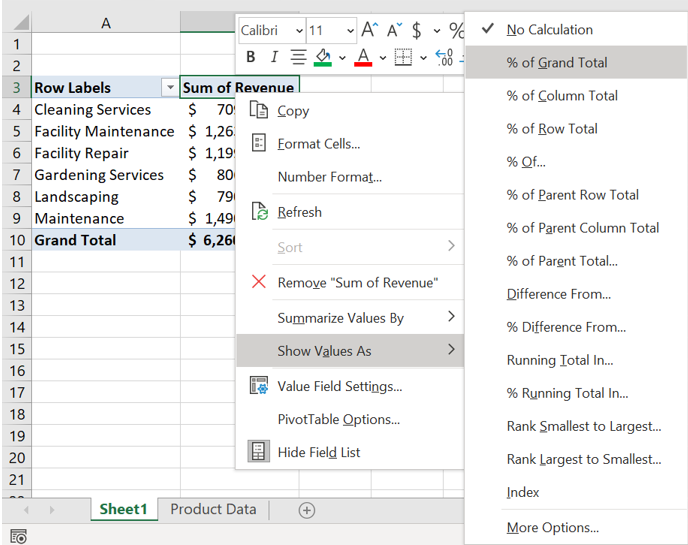Click the Increase Decimal icon

coord(445,57)
